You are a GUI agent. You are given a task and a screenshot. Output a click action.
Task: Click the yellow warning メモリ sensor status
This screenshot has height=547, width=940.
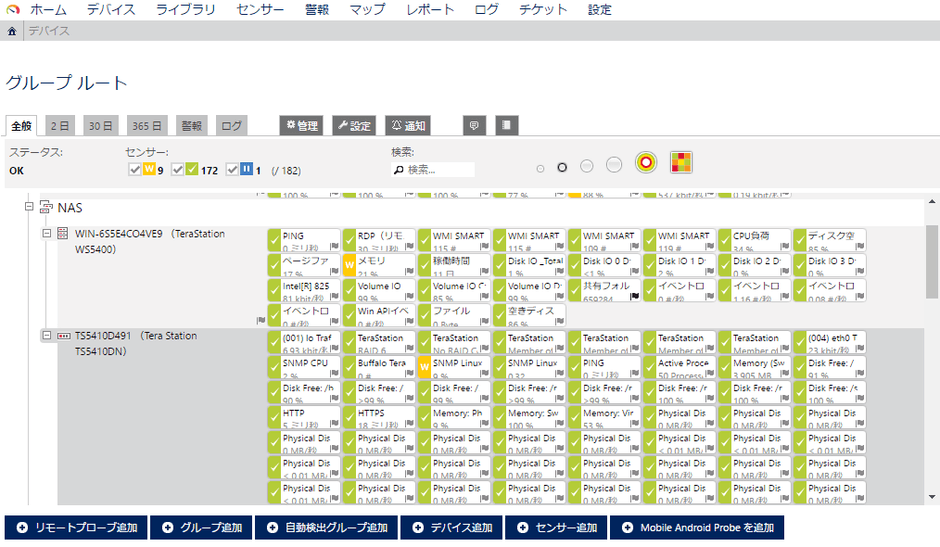(x=350, y=265)
